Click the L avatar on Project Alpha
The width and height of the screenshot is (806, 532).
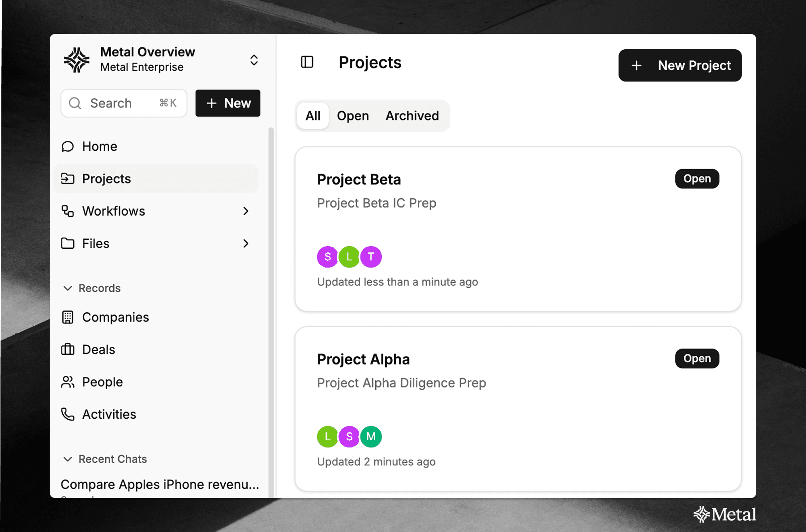[328, 437]
